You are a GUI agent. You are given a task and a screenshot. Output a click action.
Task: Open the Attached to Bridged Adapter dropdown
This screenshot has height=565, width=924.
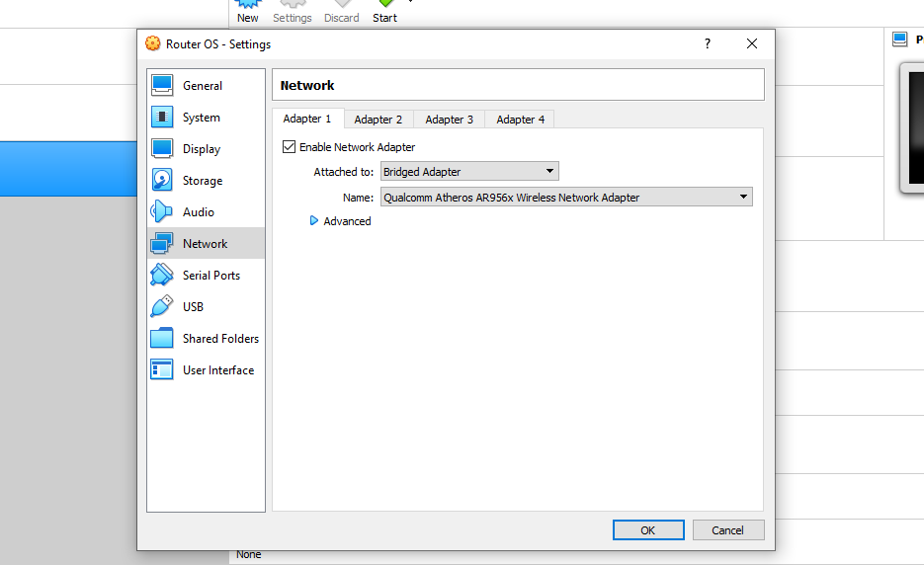(469, 172)
